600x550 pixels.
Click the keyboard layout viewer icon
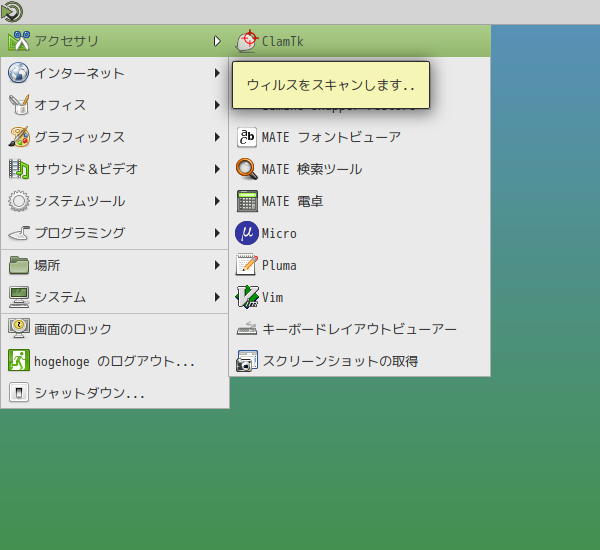coord(247,328)
